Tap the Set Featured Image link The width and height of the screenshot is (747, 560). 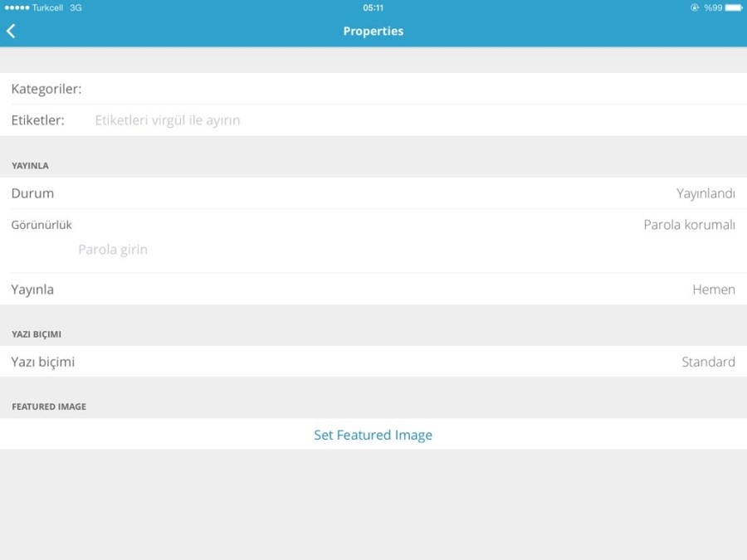(x=373, y=435)
